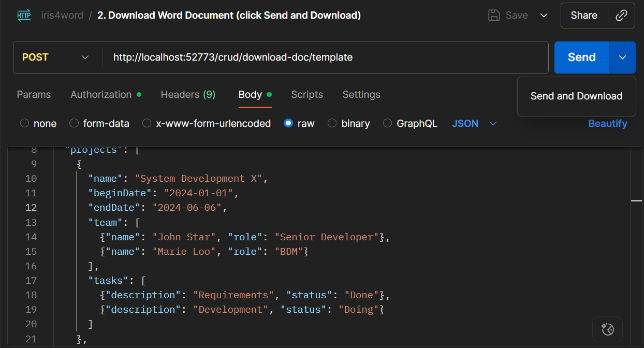The width and height of the screenshot is (644, 348).
Task: Click the request URL input field
Action: (325, 57)
